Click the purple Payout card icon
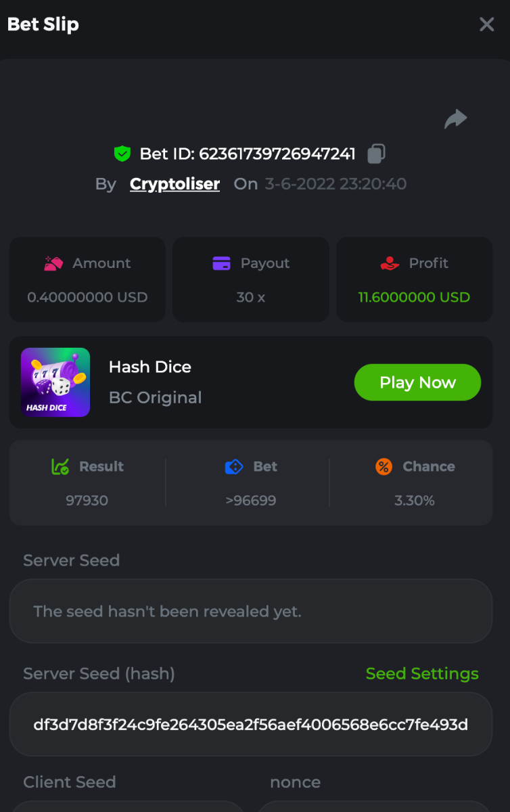Viewport: 510px width, 812px height. (221, 263)
